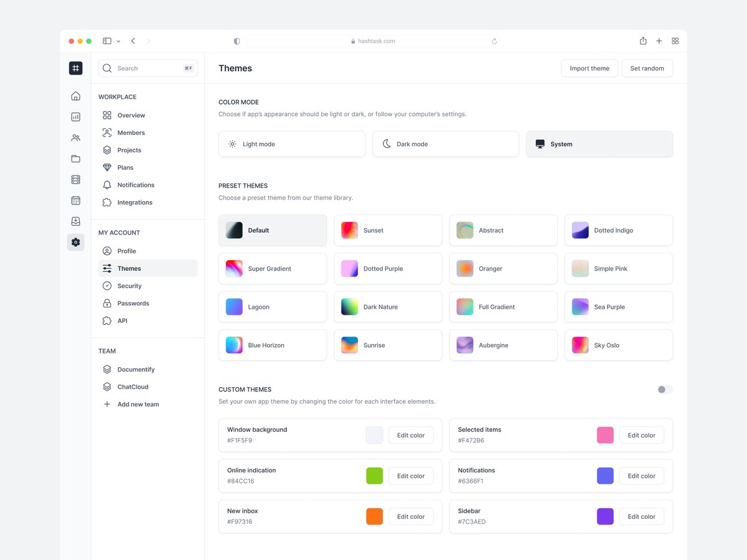Screen dimensions: 747x560
Task: Show tab overview grid icon
Action: click(x=675, y=41)
